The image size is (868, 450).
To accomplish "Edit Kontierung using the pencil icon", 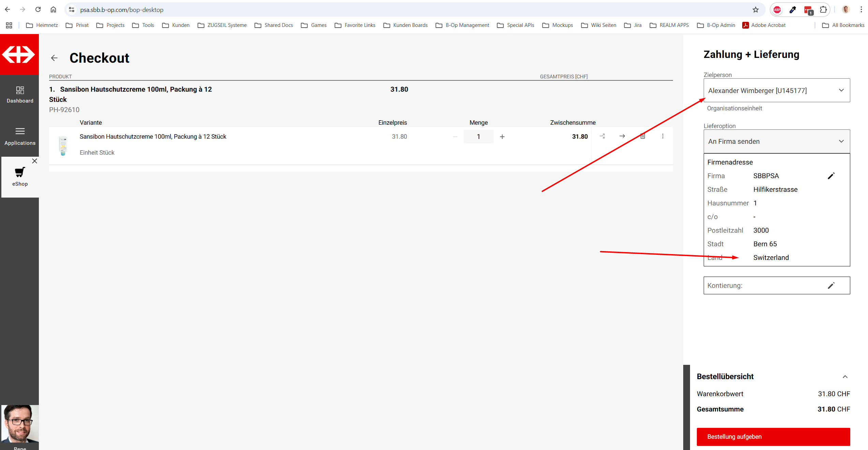I will (831, 285).
